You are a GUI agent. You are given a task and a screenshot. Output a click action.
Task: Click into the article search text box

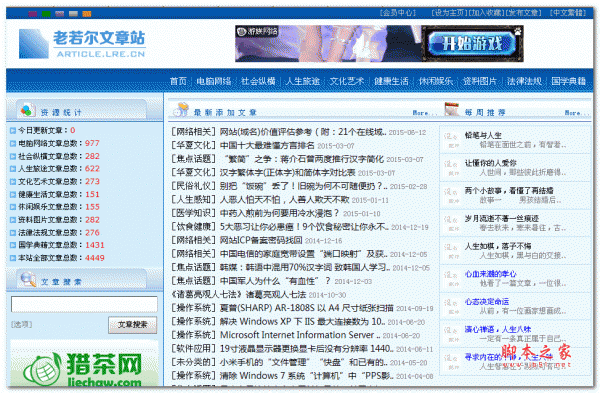(x=84, y=304)
